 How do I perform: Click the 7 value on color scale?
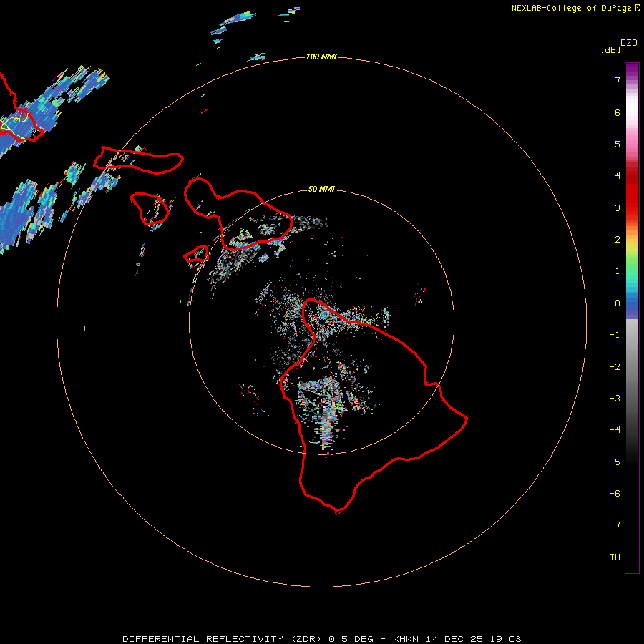coord(618,80)
